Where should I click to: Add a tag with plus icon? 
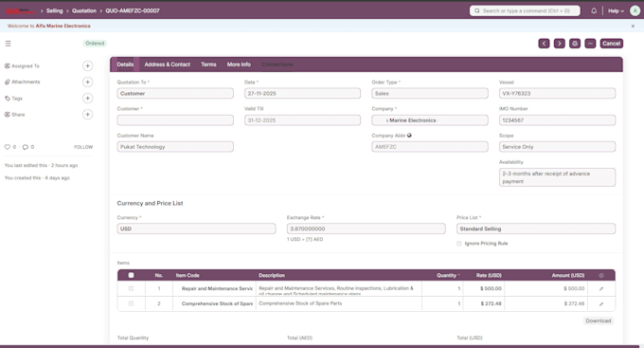point(87,98)
